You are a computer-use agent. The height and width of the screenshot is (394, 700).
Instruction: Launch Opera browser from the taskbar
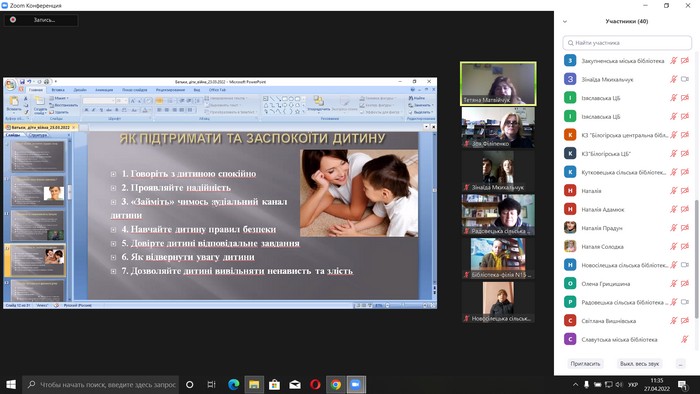pyautogui.click(x=315, y=384)
